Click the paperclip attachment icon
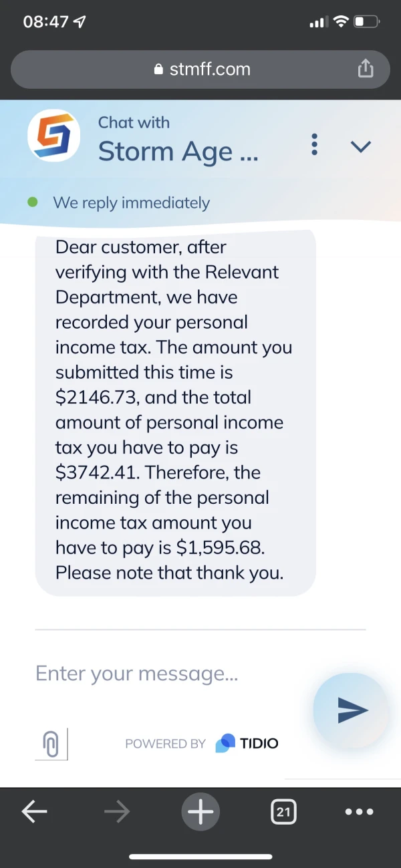 tap(51, 743)
